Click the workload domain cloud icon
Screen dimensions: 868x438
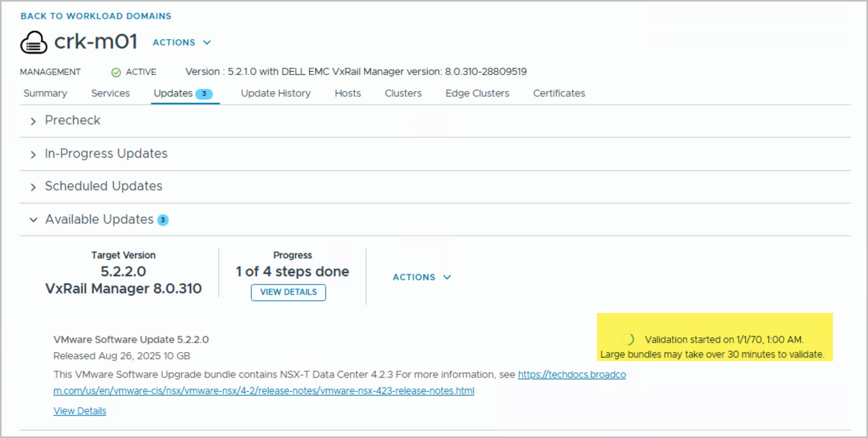(34, 42)
